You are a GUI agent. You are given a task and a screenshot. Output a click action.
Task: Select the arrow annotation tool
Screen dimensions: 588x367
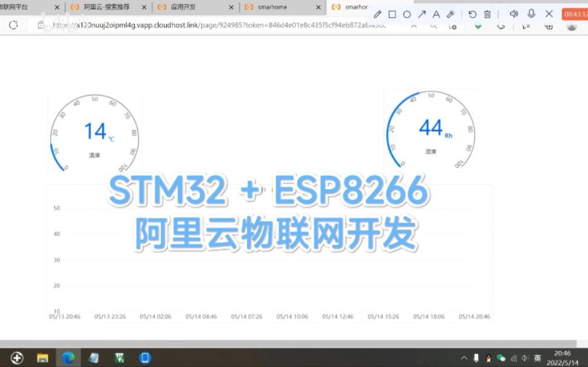click(422, 15)
